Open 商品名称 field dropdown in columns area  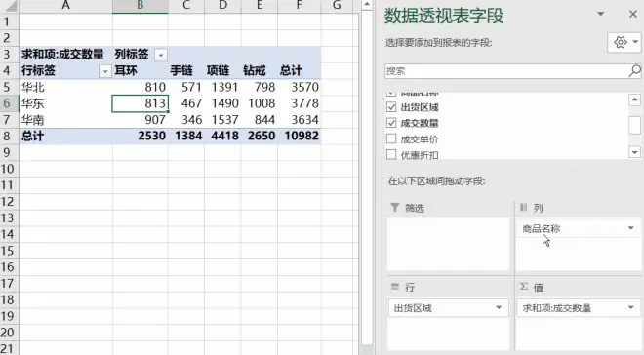(631, 228)
